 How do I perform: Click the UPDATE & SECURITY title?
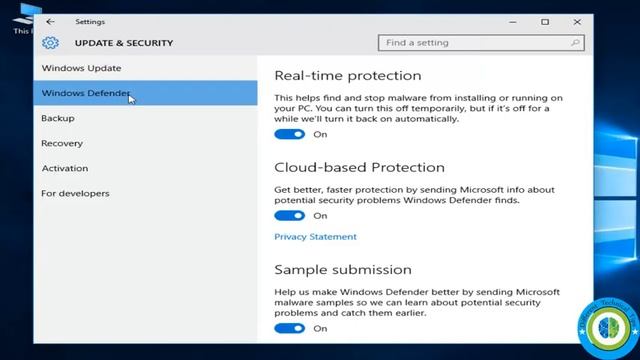124,43
